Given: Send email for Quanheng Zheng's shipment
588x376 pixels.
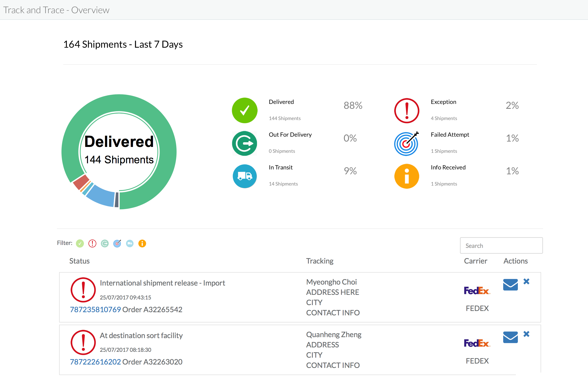Looking at the screenshot, I should pyautogui.click(x=510, y=337).
